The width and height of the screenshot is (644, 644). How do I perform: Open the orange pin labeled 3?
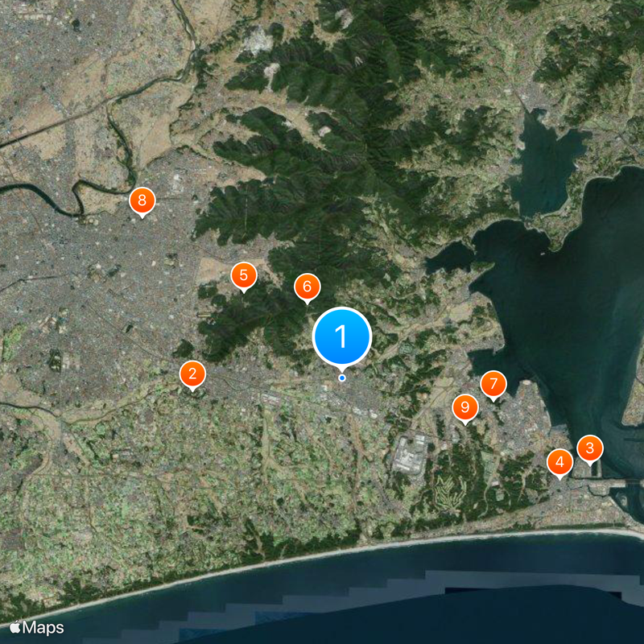[x=589, y=448]
